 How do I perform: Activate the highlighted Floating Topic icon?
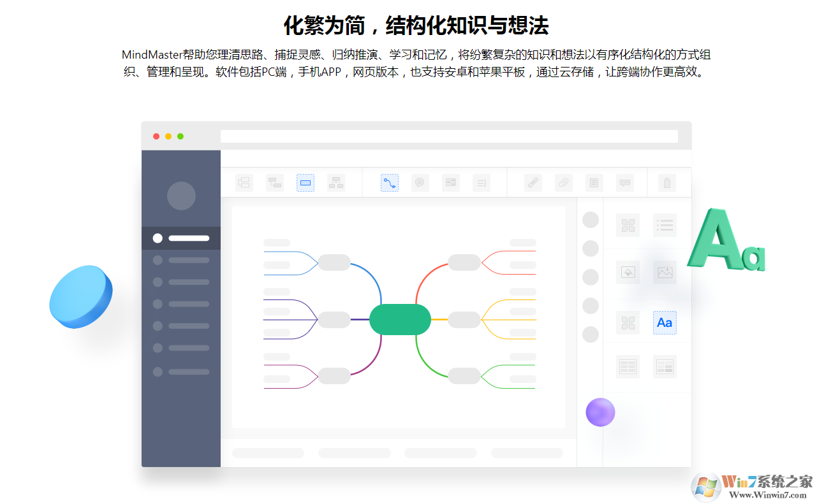click(x=305, y=183)
